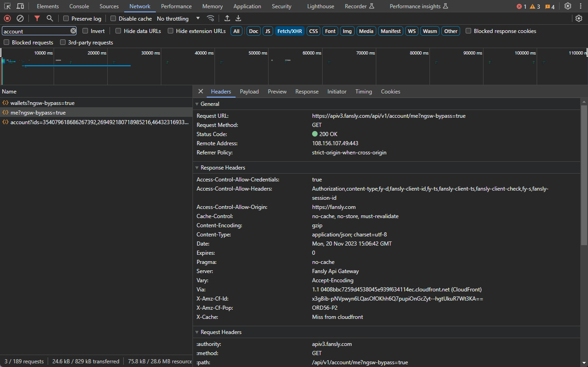
Task: Clear the network log
Action: pyautogui.click(x=20, y=18)
